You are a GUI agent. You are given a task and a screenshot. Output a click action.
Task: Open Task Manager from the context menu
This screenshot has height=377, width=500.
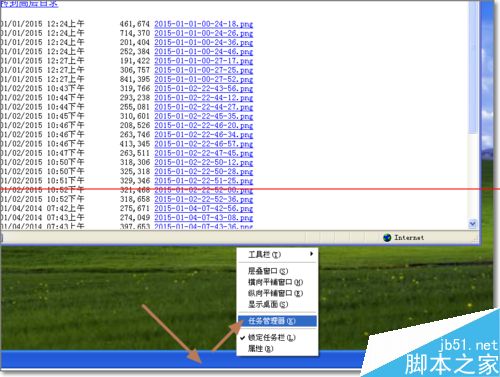coord(277,321)
